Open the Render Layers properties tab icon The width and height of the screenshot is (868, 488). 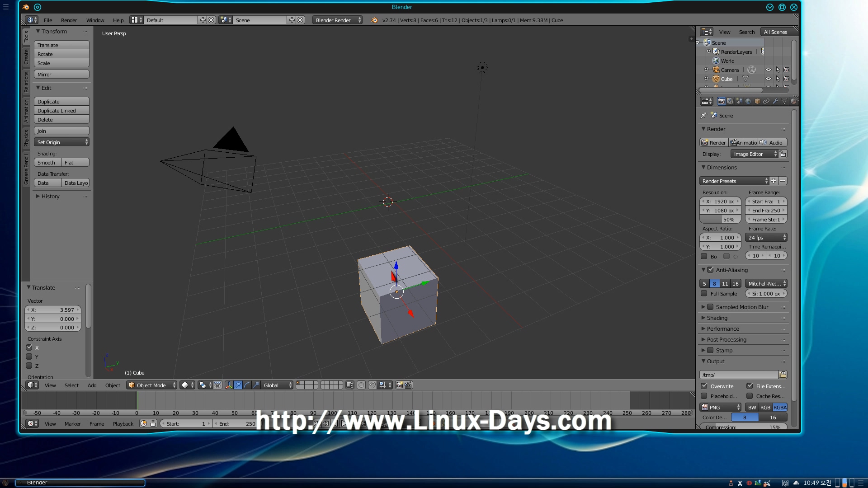(730, 102)
